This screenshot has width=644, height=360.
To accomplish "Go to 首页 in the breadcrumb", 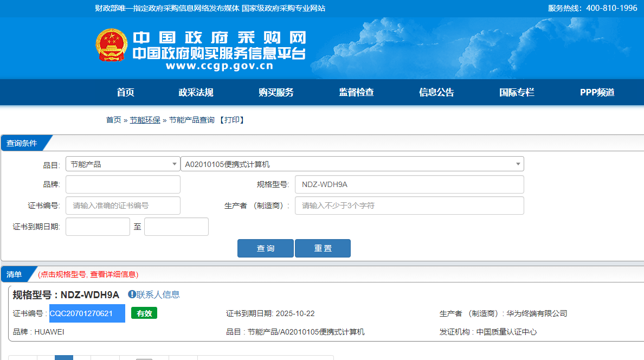I will 113,120.
